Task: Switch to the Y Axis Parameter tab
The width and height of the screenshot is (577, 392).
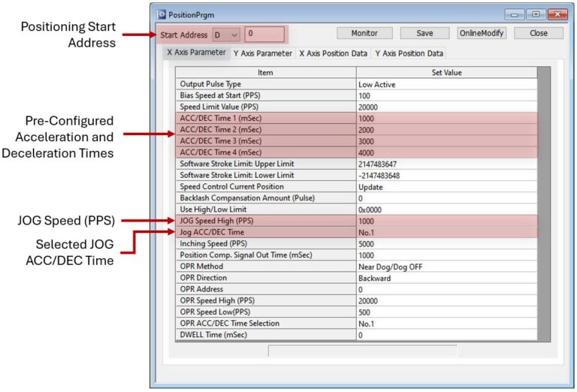Action: [x=263, y=53]
